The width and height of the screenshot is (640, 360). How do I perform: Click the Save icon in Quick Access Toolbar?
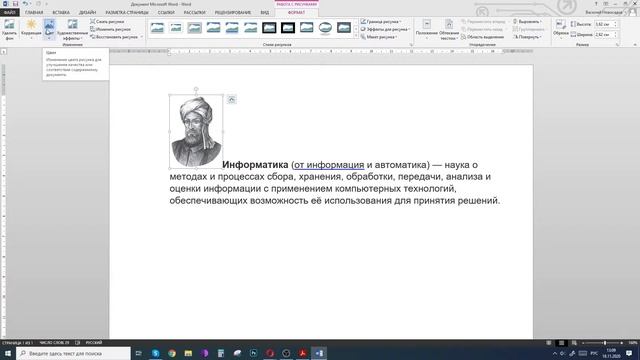point(16,4)
